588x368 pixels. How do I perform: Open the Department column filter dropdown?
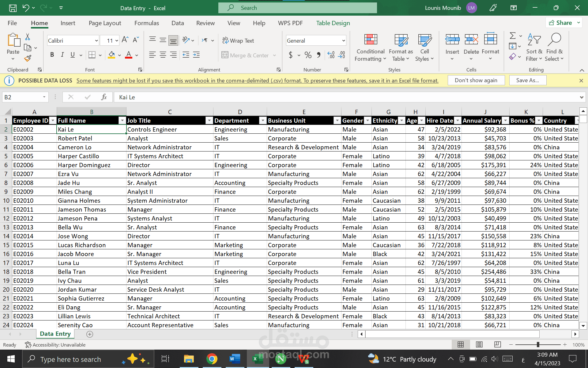point(262,121)
